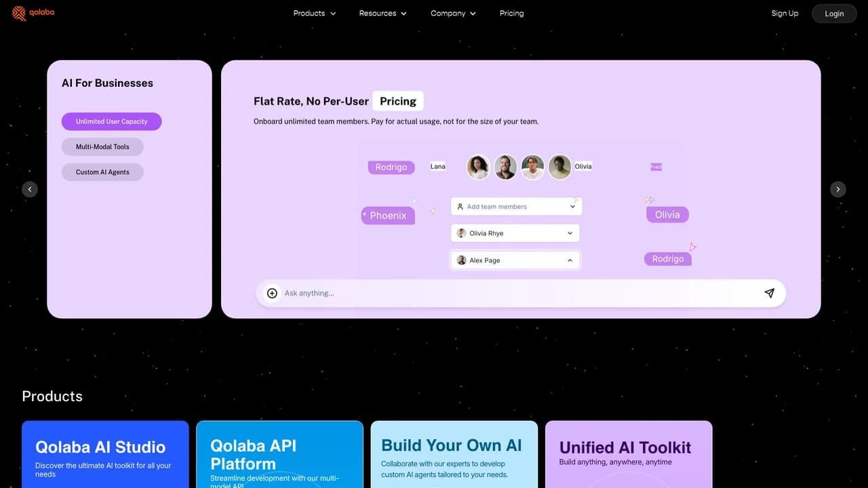Click the plus icon in Ask anything bar

[272, 293]
